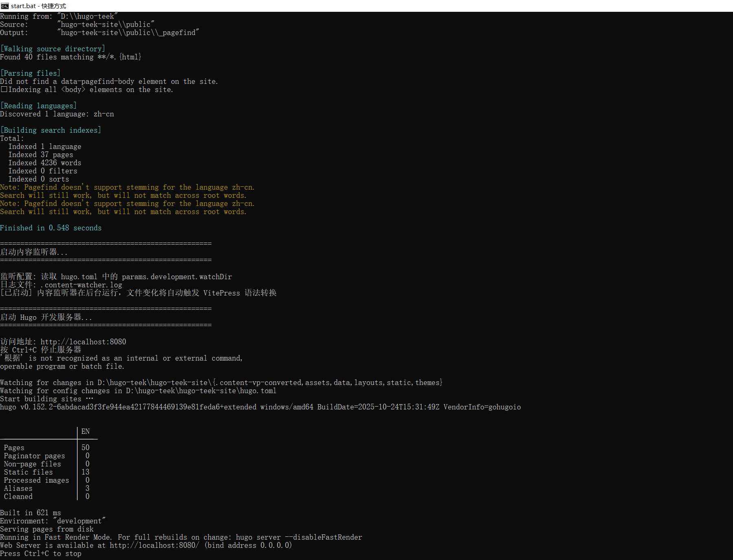Click the Static files count 13
The height and width of the screenshot is (560, 733).
(x=85, y=472)
